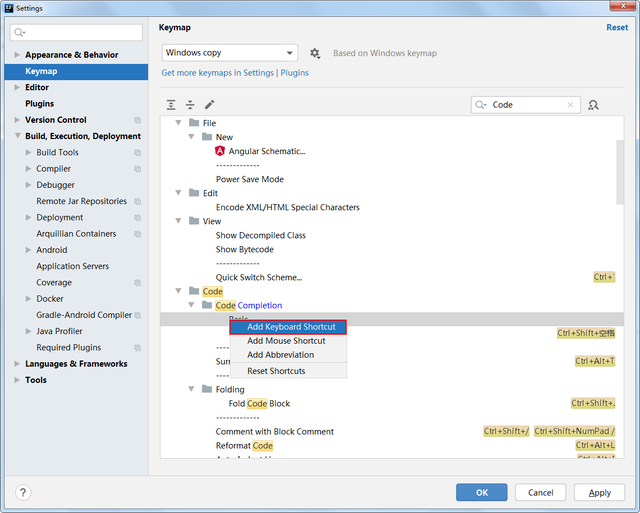The image size is (640, 513).
Task: Collapse the Code Completion group
Action: (x=191, y=305)
